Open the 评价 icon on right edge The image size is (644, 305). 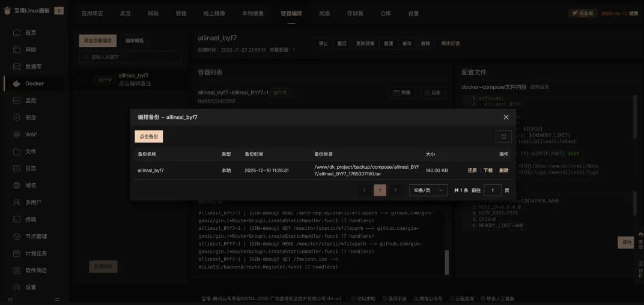point(640,269)
